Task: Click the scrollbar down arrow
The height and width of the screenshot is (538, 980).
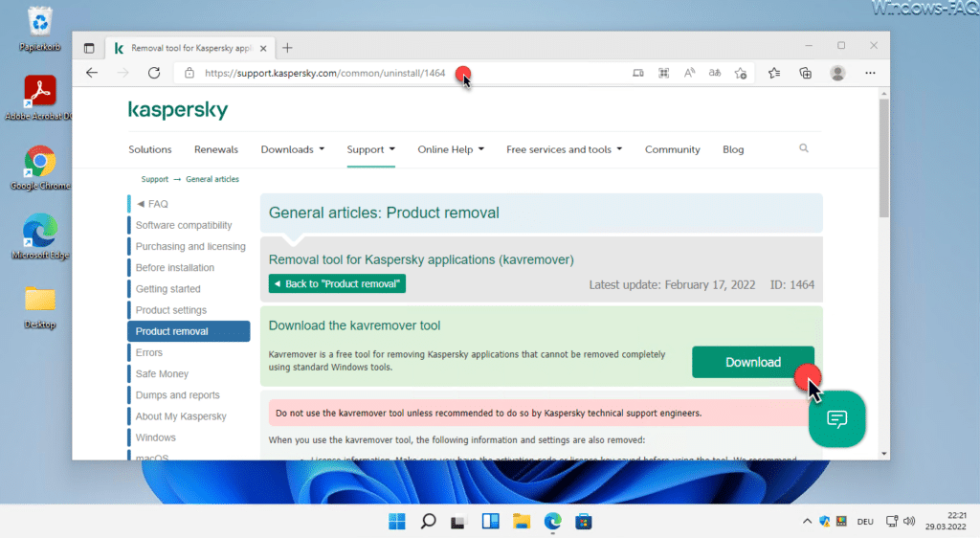Action: (x=883, y=454)
